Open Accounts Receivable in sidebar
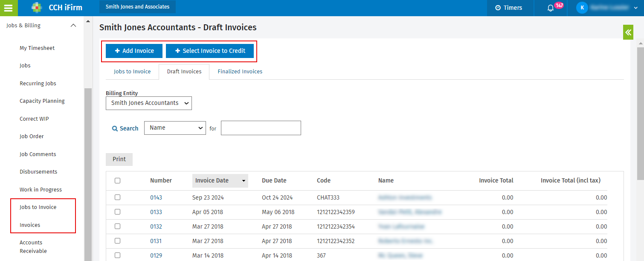 33,247
